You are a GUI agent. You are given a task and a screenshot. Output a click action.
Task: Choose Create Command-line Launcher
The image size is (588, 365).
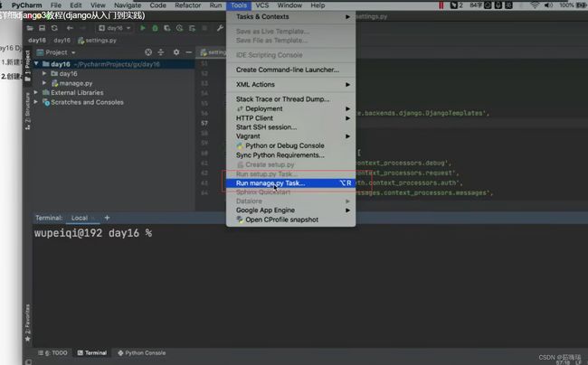tap(290, 70)
